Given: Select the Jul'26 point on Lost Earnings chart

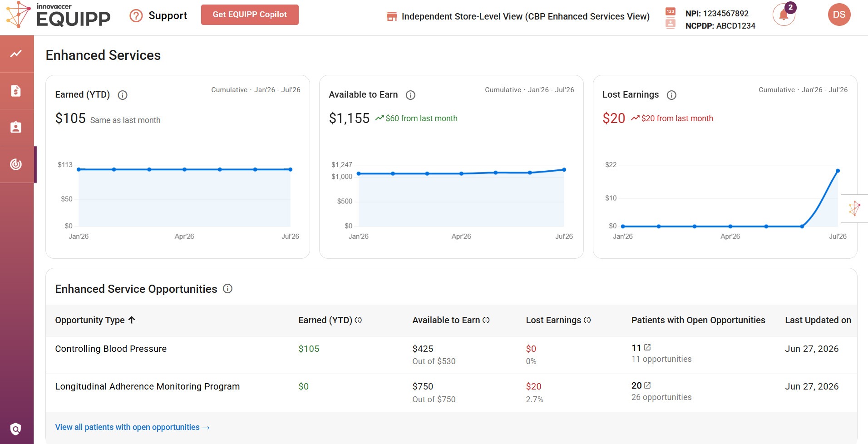Looking at the screenshot, I should pos(838,171).
